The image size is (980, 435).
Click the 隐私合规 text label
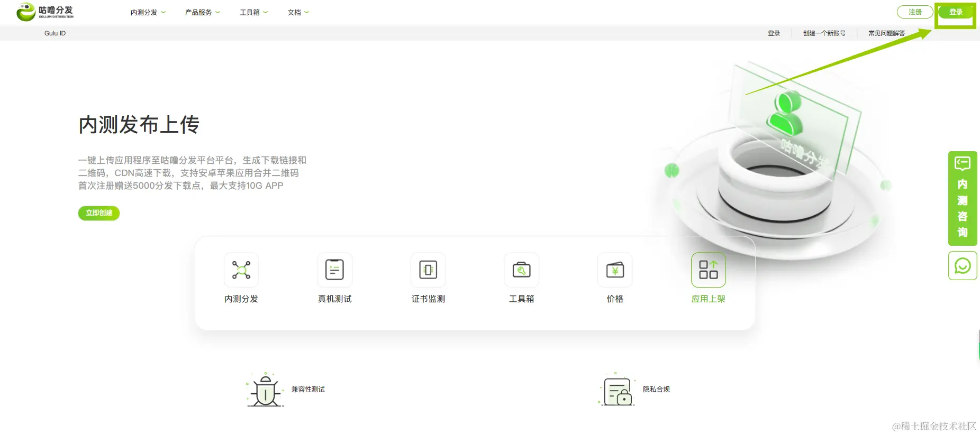(656, 390)
